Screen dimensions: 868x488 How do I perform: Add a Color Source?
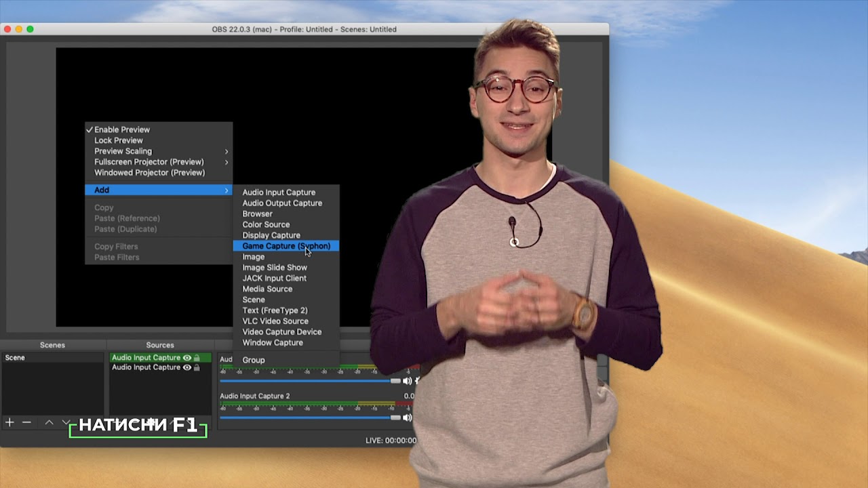[286, 225]
